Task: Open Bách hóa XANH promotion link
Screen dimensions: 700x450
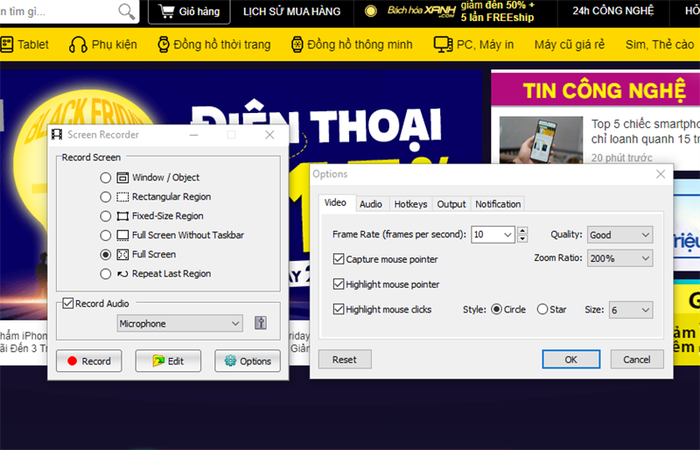Action: pyautogui.click(x=455, y=12)
